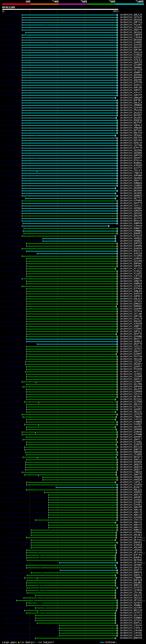This screenshot has height=644, width=146.
Task: Click the UniRef100_Q9FPZ9 label
Action: pyautogui.click(x=131, y=244)
